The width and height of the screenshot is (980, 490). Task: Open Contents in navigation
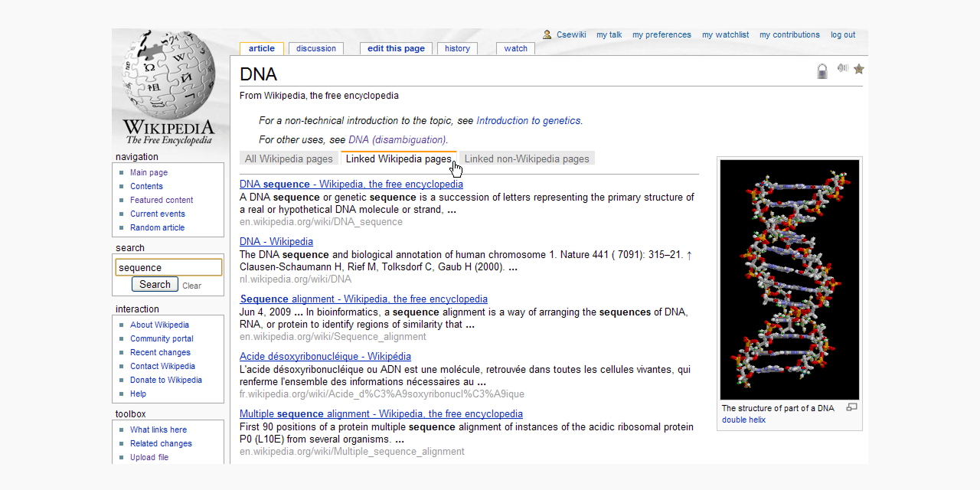point(146,186)
